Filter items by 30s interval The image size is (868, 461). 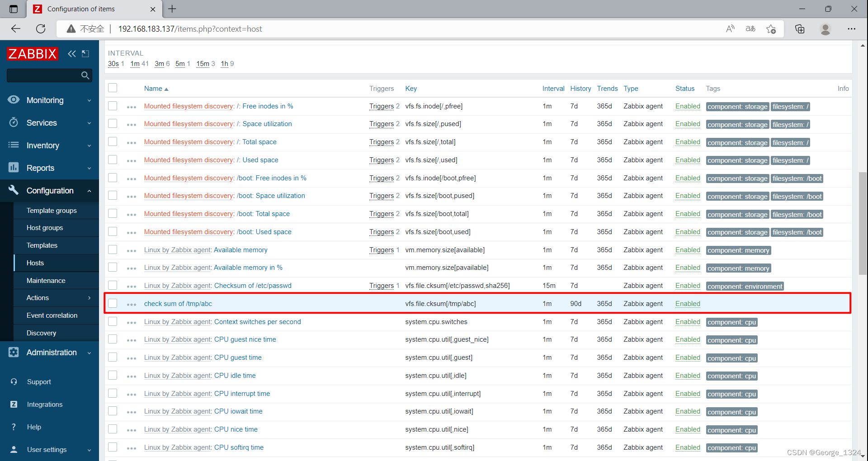(113, 64)
